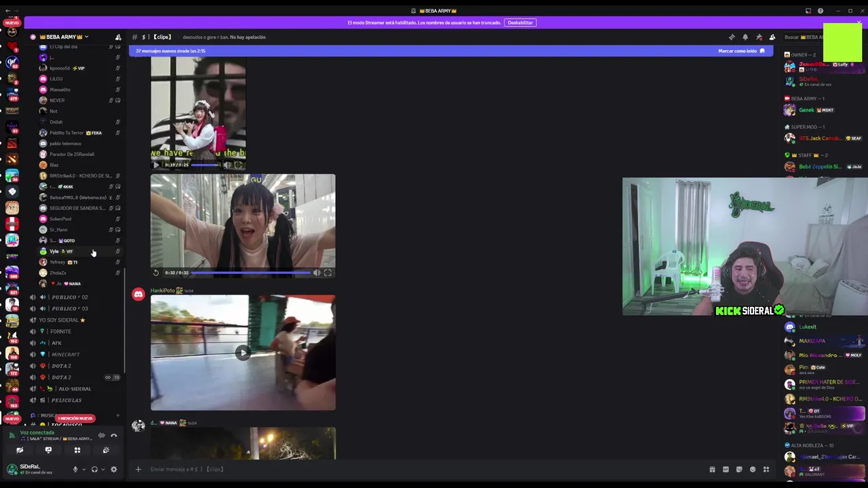This screenshot has height=488, width=868.
Task: Show pinned messages
Action: click(x=759, y=37)
